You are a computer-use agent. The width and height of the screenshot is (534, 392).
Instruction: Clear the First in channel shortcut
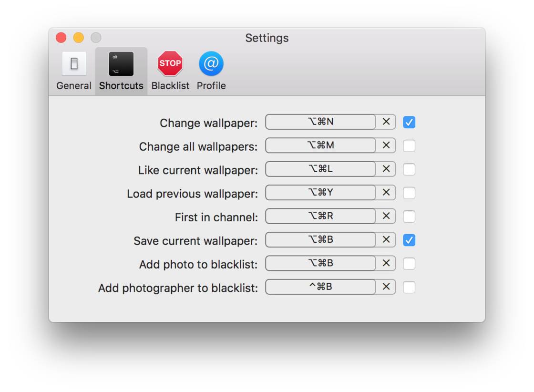[x=386, y=216]
